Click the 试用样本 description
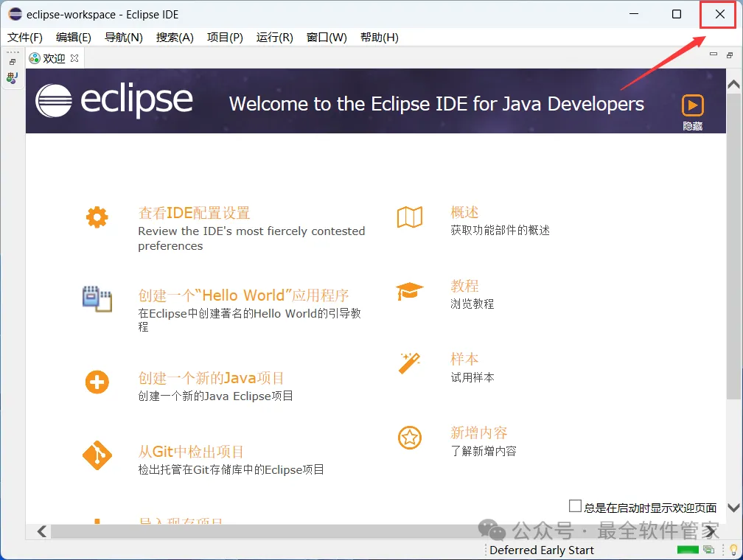 tap(472, 377)
